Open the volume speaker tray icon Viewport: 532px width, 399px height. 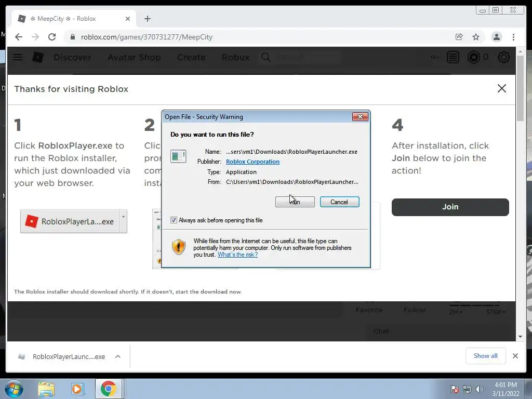click(x=480, y=389)
